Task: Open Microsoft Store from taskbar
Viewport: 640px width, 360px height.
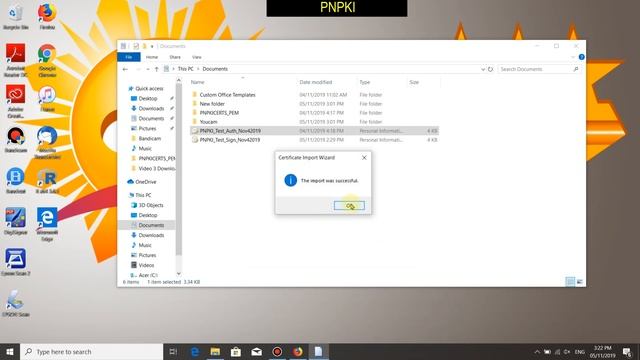Action: [236, 352]
